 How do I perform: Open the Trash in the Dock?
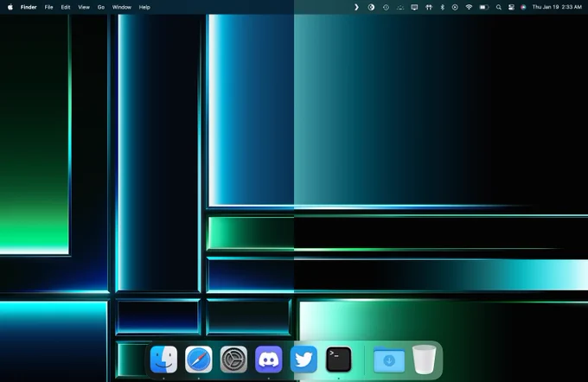pos(424,360)
